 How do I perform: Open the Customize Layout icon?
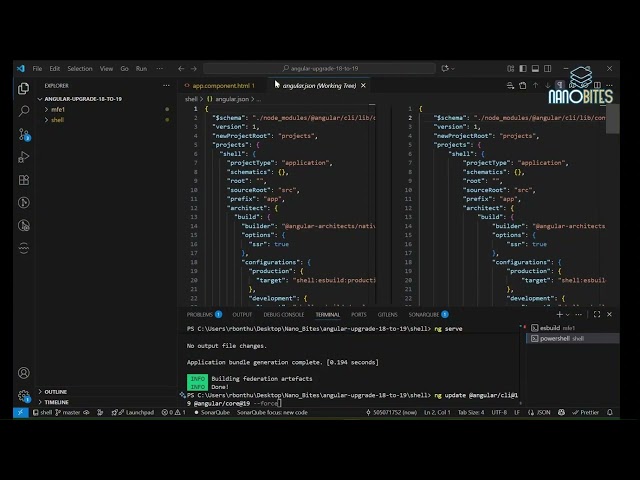pyautogui.click(x=510, y=69)
